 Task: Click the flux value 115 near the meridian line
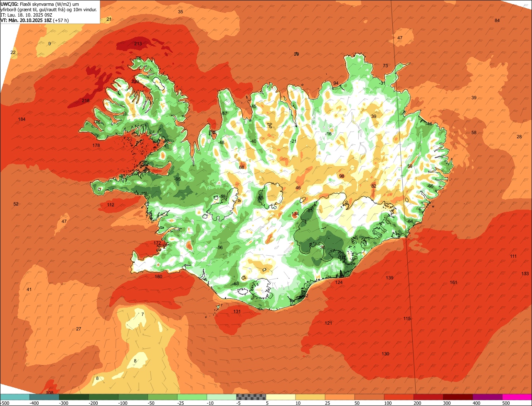(x=407, y=318)
